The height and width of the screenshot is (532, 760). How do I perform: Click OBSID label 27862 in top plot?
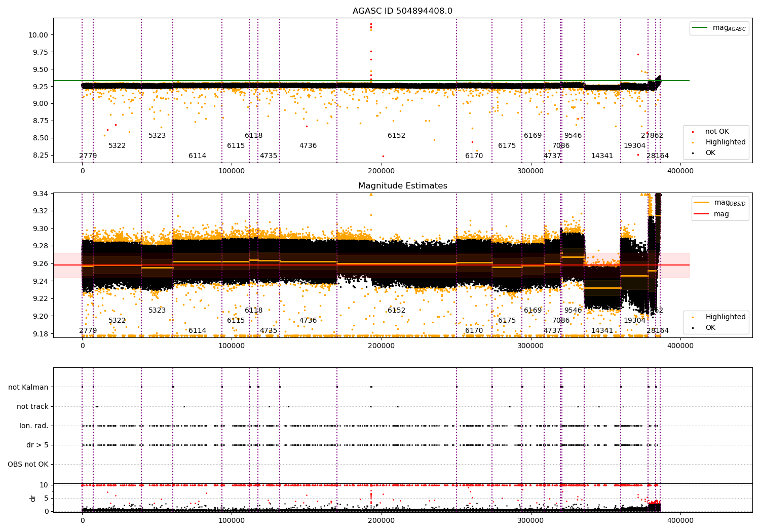click(x=652, y=136)
